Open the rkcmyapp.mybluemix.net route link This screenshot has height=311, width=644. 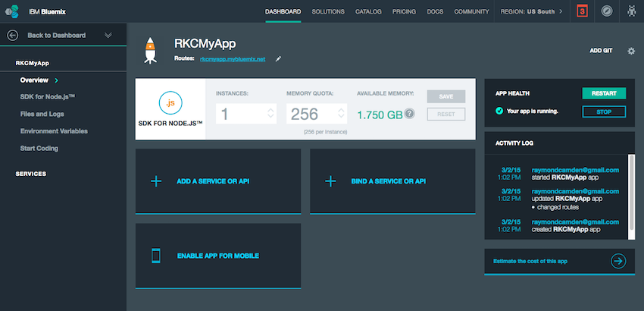(x=233, y=59)
